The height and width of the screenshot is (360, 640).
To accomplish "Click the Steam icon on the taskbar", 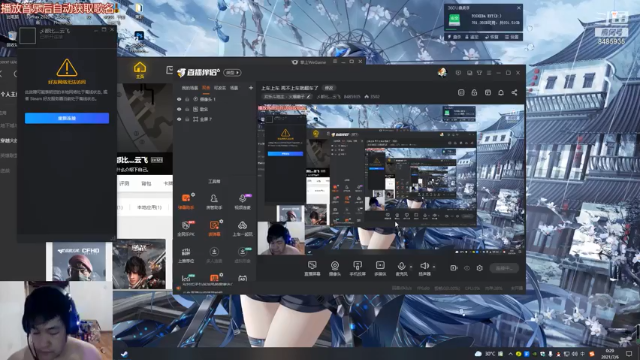I will [x=124, y=354].
